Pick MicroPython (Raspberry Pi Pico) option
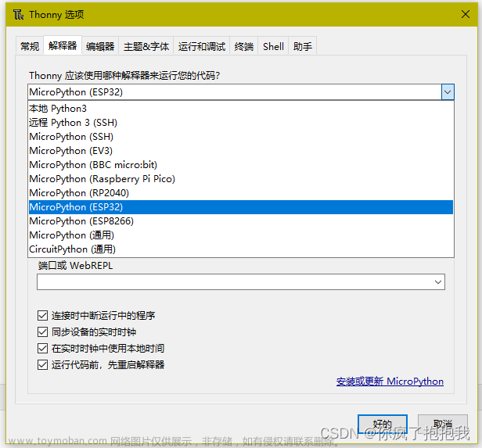The height and width of the screenshot is (448, 482). coord(241,179)
